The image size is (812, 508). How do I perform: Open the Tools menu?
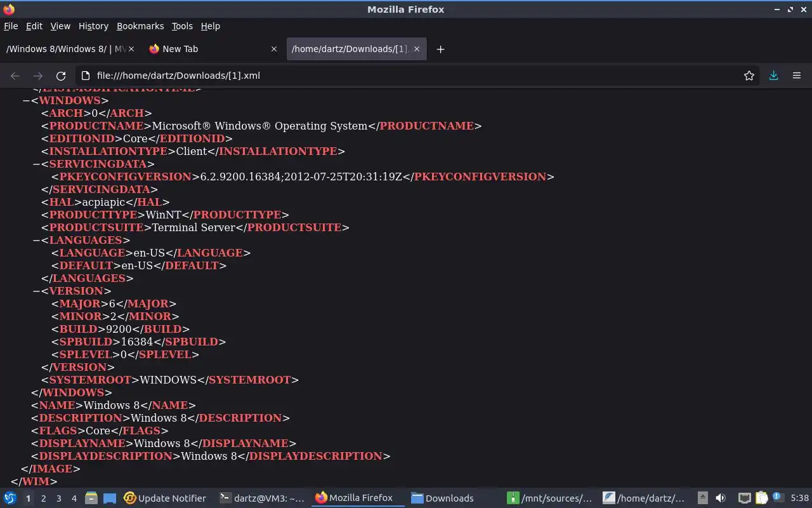(x=182, y=26)
